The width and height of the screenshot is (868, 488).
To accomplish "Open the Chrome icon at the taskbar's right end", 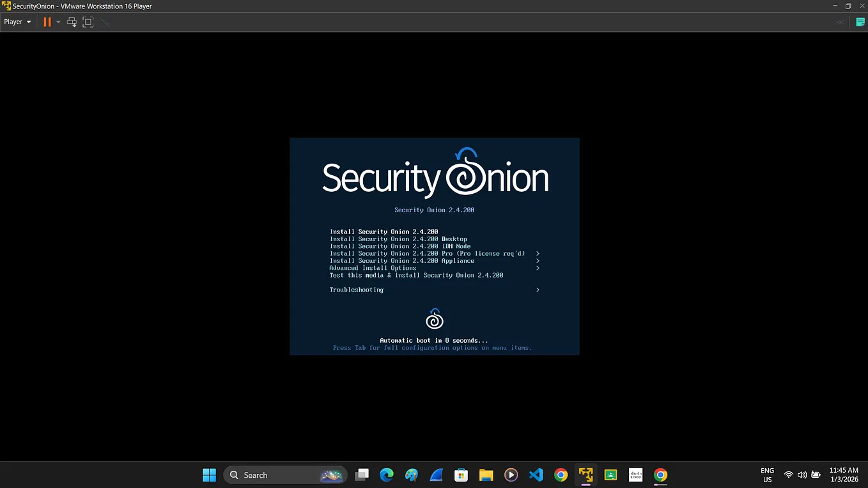I will click(x=660, y=475).
